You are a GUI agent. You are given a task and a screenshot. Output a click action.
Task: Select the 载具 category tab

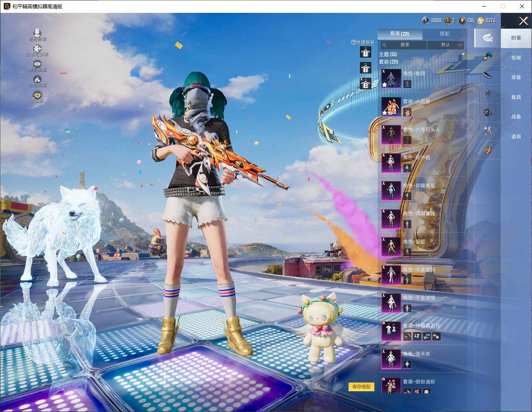point(516,97)
